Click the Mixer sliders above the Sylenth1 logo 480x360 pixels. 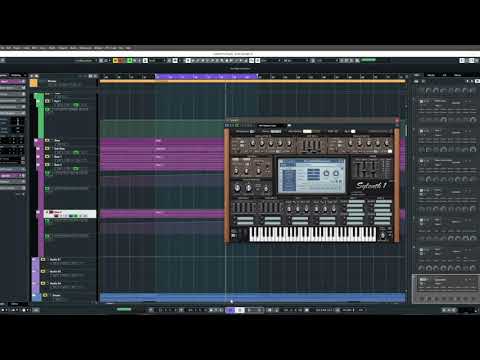pos(368,168)
